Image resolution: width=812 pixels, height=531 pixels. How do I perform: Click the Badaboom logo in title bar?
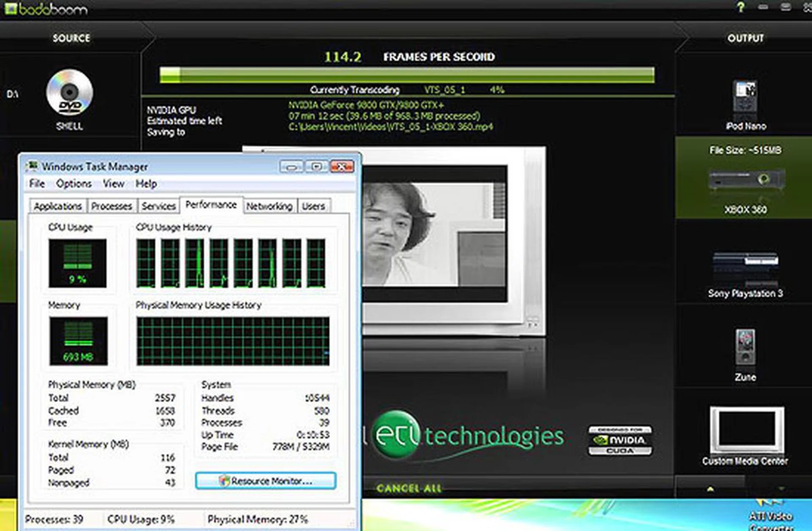46,9
